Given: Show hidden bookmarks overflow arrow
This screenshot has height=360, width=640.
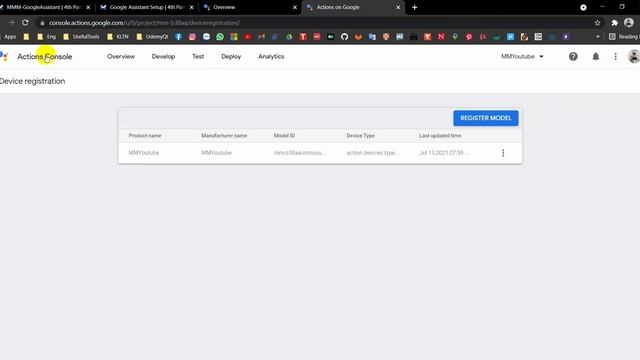Looking at the screenshot, I should pos(598,37).
